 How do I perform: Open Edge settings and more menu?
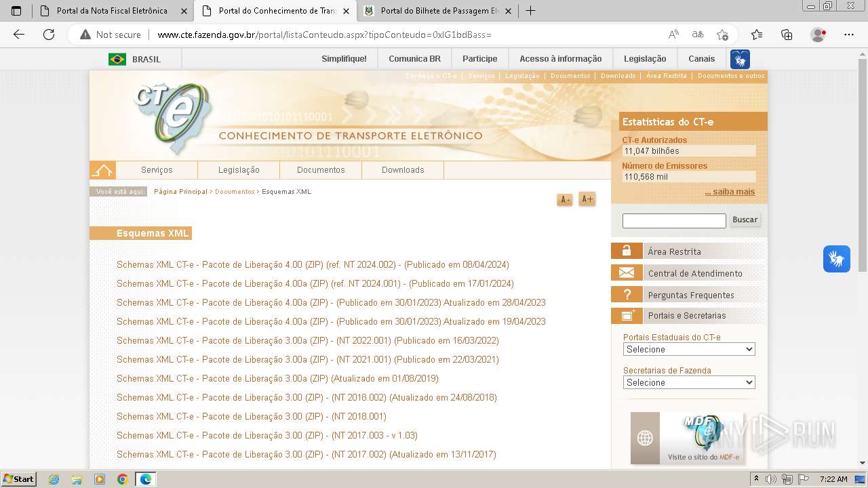[849, 35]
